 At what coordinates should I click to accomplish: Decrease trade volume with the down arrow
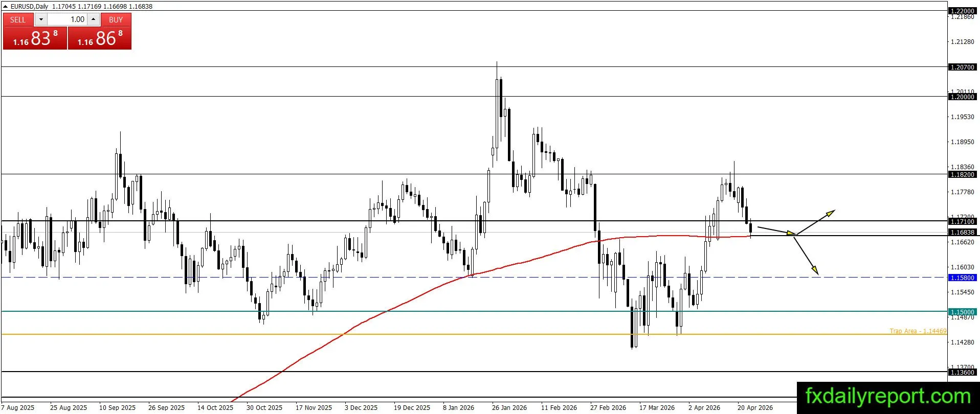coord(41,19)
